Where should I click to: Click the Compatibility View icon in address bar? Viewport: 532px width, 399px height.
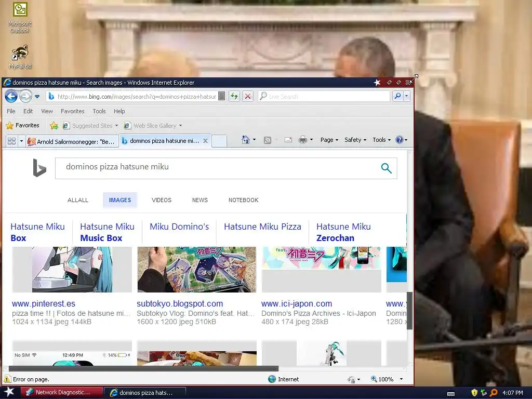221,96
